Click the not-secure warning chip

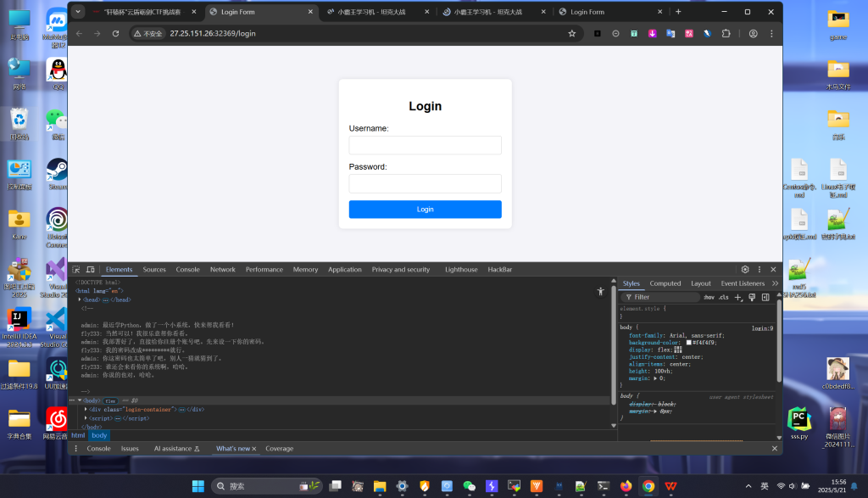pos(147,34)
